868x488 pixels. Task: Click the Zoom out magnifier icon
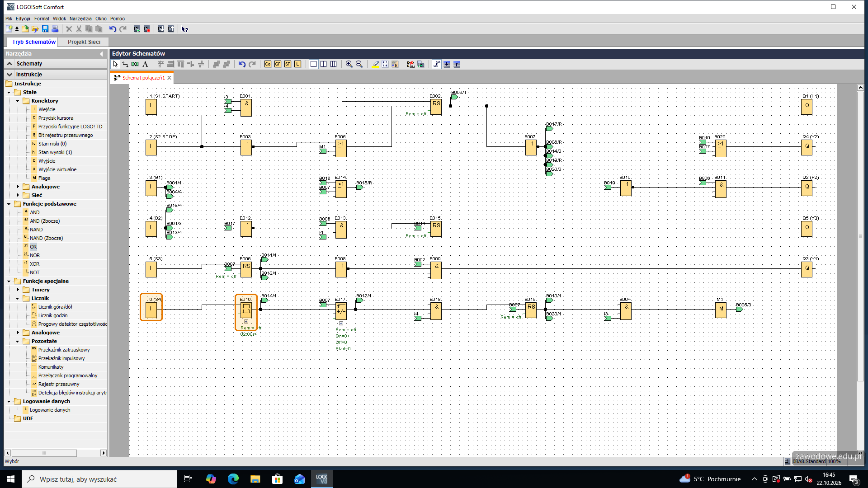(359, 64)
